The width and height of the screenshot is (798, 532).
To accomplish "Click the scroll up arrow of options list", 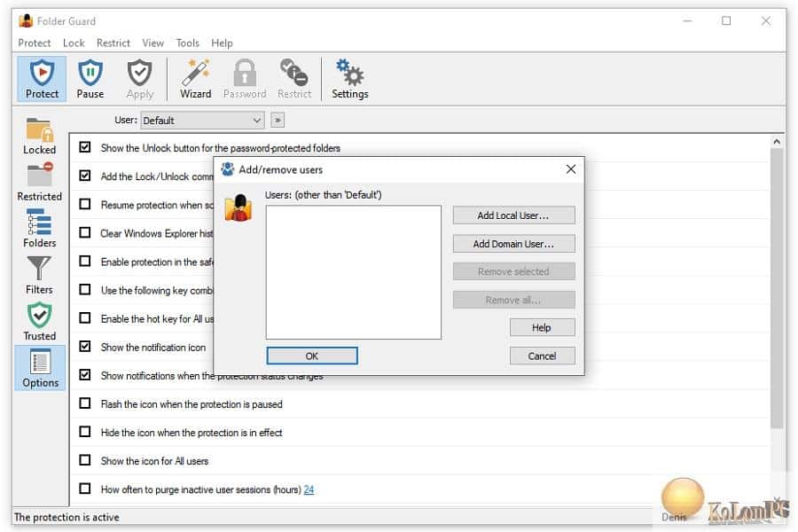I will click(777, 142).
